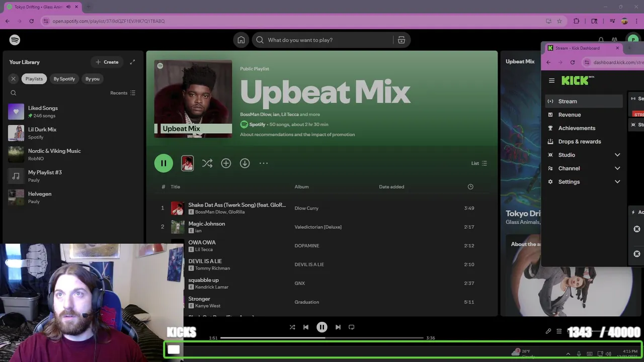This screenshot has height=362, width=644.
Task: Expand Your Library to full view
Action: pos(132,62)
